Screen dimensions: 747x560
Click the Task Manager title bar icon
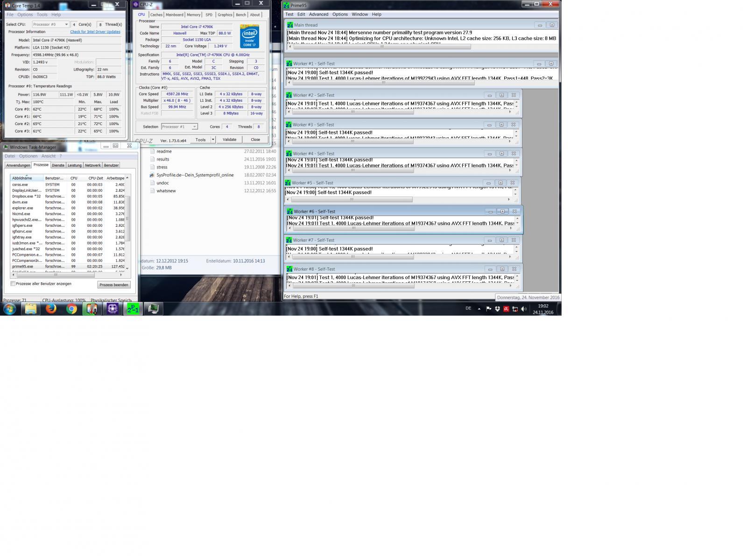[6, 147]
